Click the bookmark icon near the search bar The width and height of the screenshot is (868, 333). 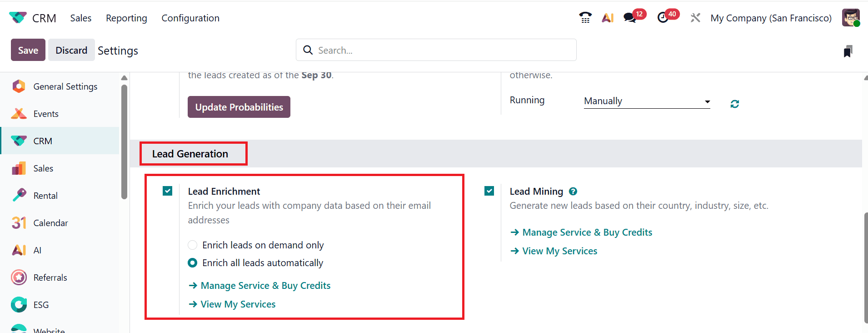click(x=848, y=51)
